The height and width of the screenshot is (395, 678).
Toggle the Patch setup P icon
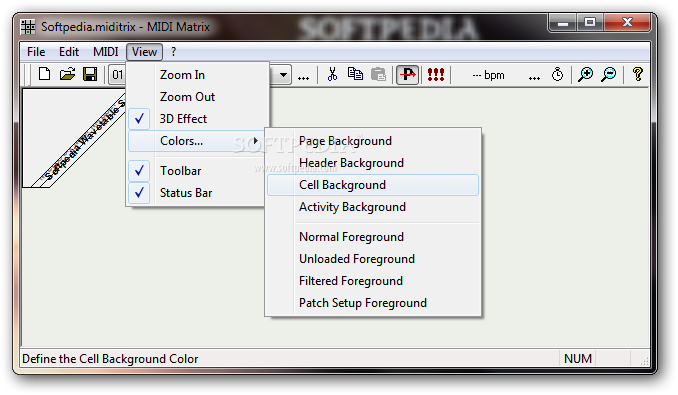[x=407, y=75]
